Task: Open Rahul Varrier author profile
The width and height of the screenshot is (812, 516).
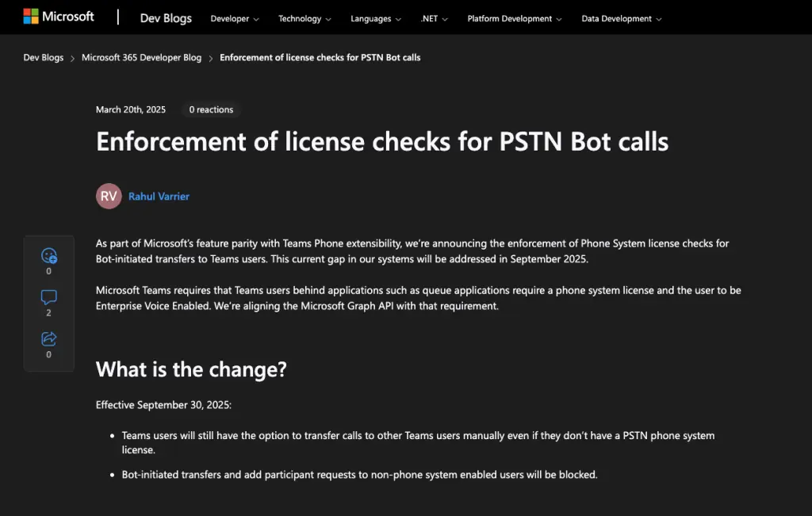Action: click(159, 196)
